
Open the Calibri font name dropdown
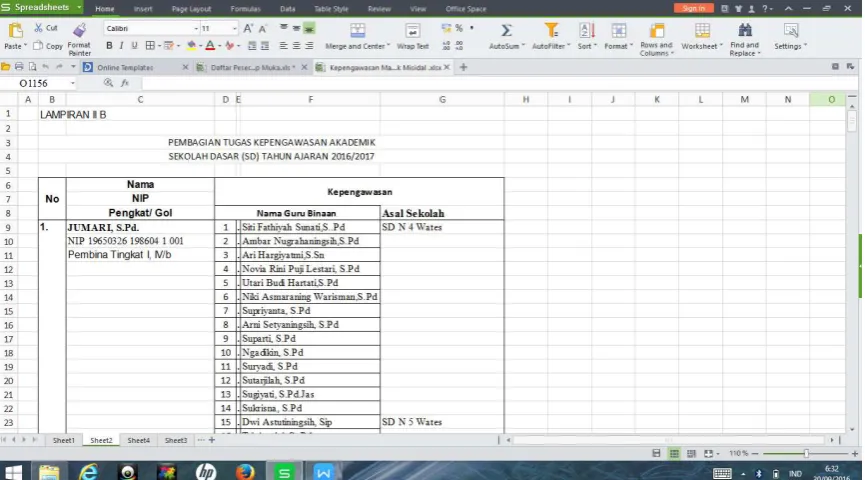[x=196, y=28]
